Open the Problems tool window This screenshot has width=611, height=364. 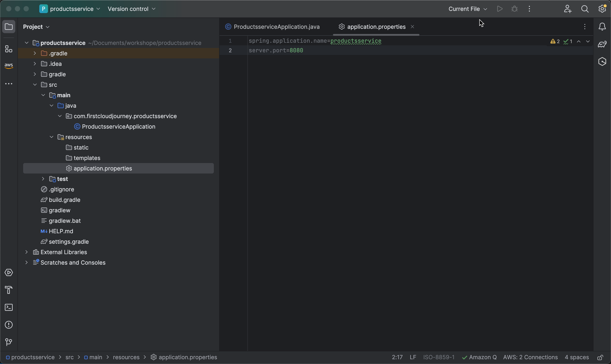pos(9,325)
